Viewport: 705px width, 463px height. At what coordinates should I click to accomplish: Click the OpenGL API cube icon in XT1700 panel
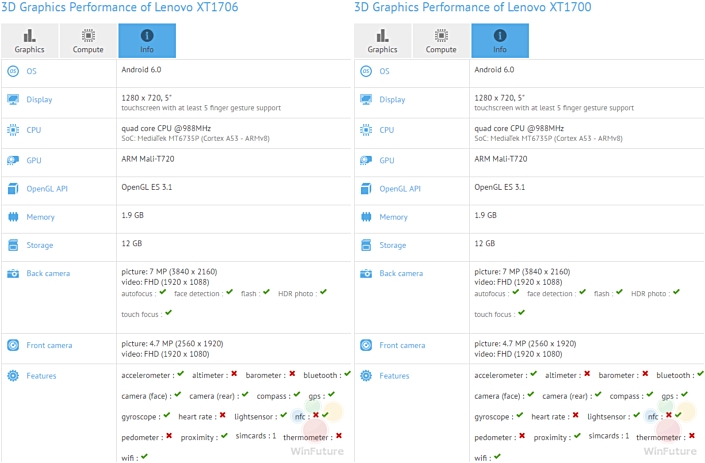366,189
